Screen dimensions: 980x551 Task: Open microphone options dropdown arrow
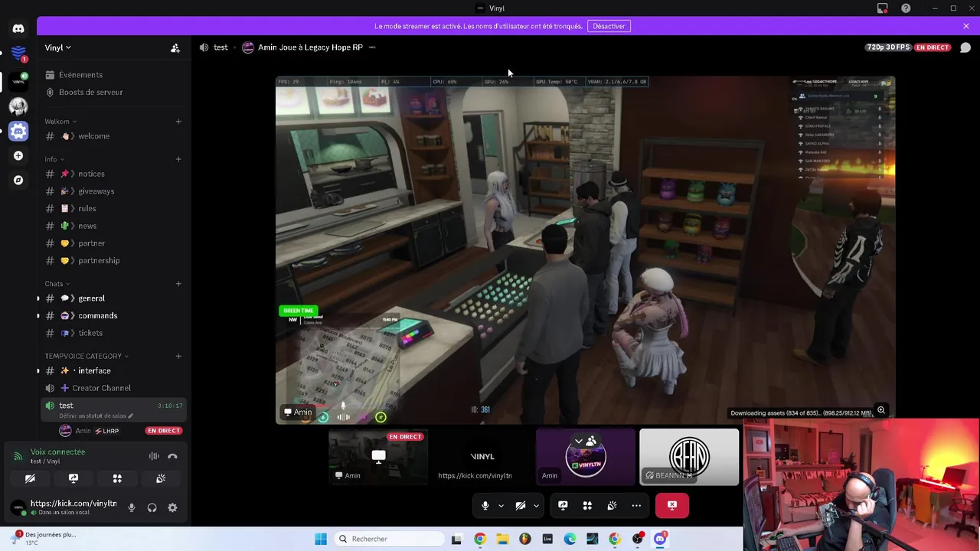tap(501, 505)
